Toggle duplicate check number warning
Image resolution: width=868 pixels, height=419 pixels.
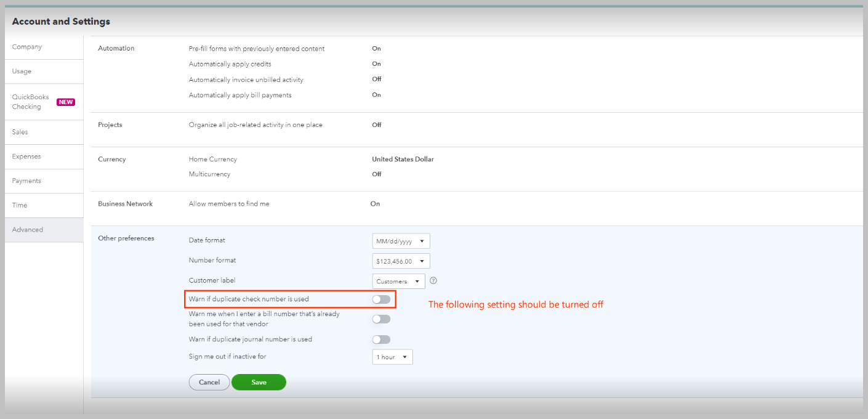coord(381,299)
